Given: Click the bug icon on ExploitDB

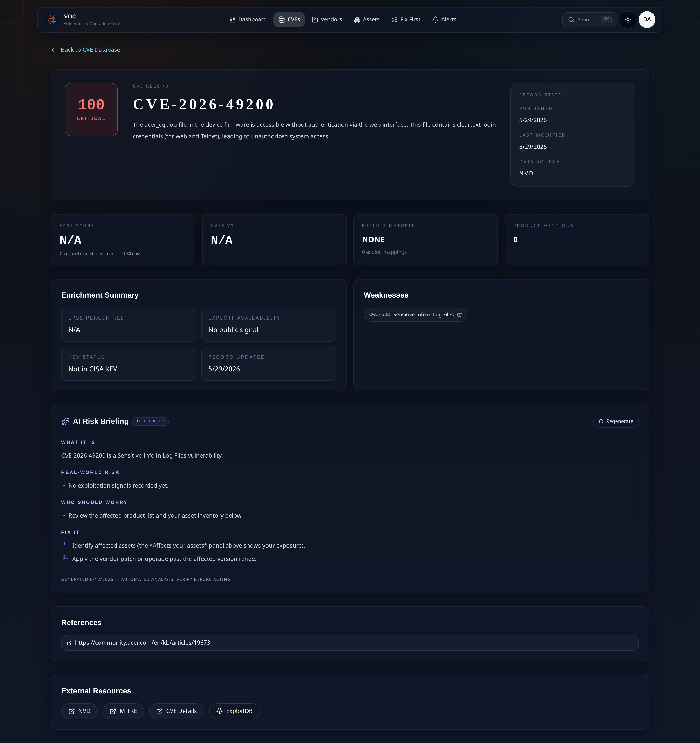Looking at the screenshot, I should [x=219, y=711].
